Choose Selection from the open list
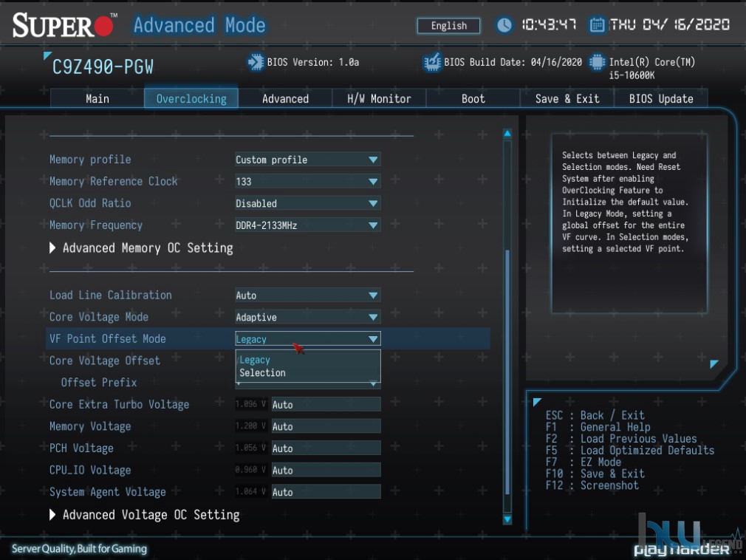The height and width of the screenshot is (560, 746). click(x=262, y=373)
